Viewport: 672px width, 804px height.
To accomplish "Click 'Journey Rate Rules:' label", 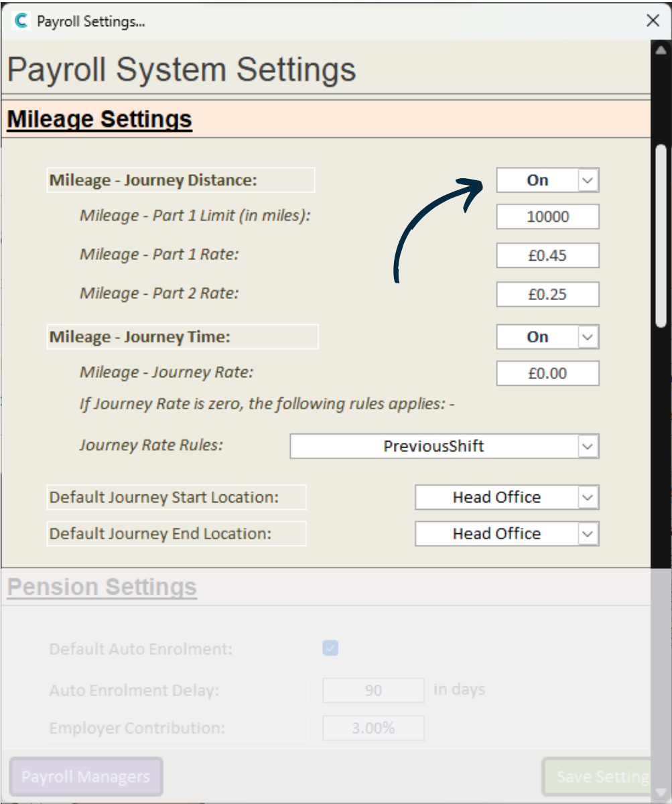I will tap(151, 446).
